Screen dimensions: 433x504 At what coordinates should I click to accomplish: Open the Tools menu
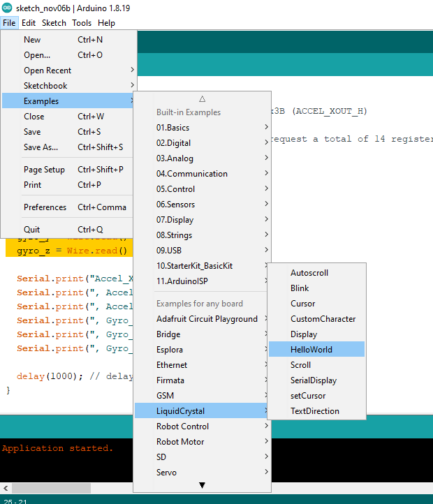click(x=82, y=23)
